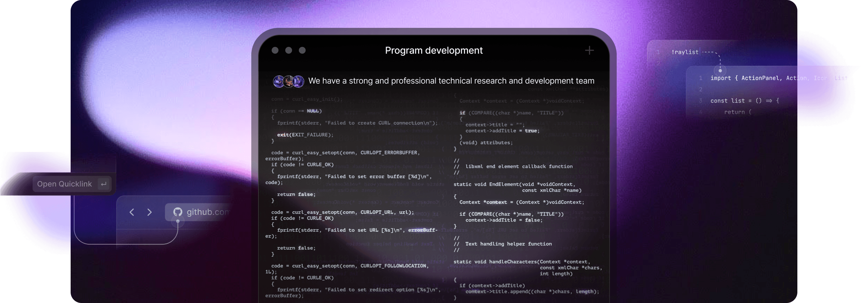Viewport: 868px width, 303px height.
Task: Go forward with the right chevron arrow
Action: click(149, 212)
